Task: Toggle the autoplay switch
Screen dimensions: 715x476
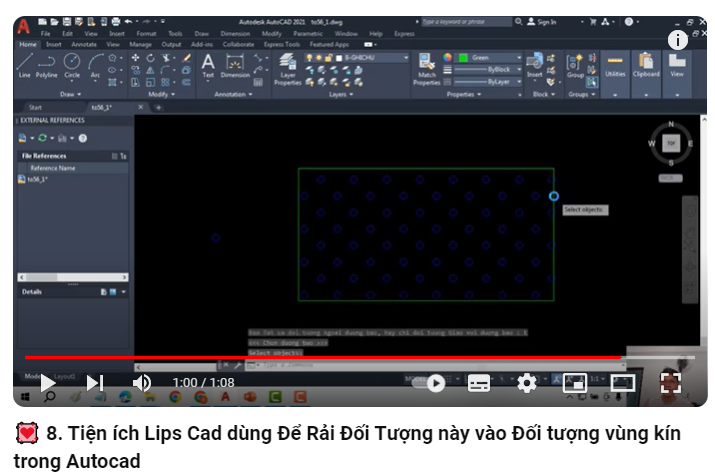Action: [430, 383]
